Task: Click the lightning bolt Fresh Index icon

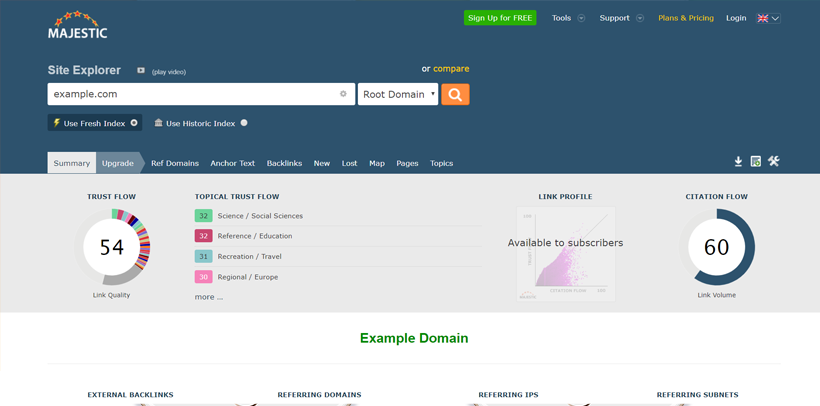Action: click(x=56, y=123)
